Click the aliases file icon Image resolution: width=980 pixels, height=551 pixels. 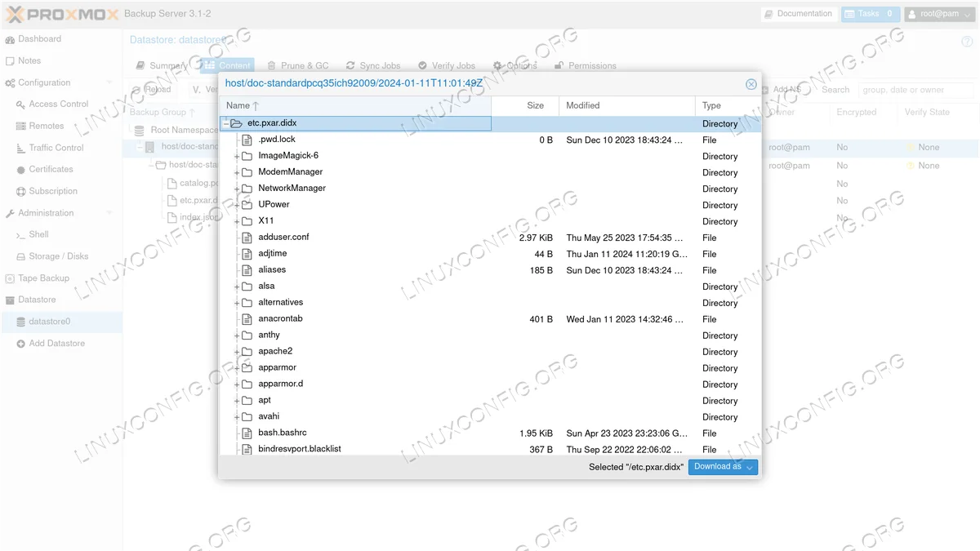point(247,270)
